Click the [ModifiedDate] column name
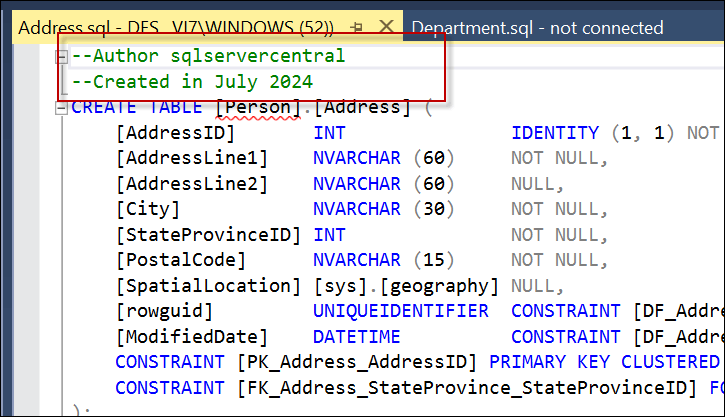 [192, 337]
